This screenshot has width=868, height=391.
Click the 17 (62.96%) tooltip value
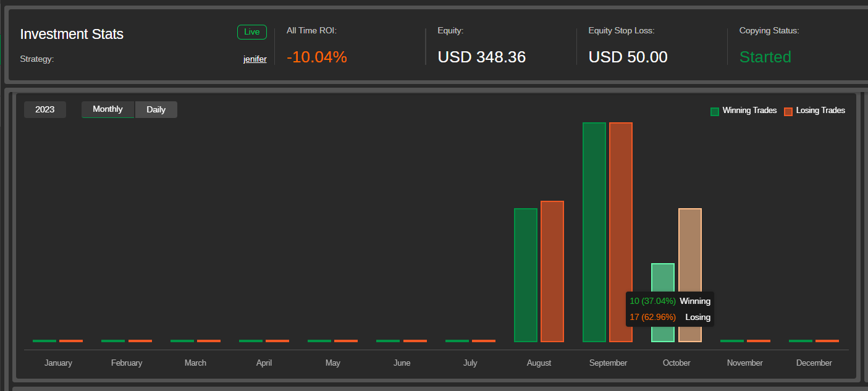coord(653,317)
